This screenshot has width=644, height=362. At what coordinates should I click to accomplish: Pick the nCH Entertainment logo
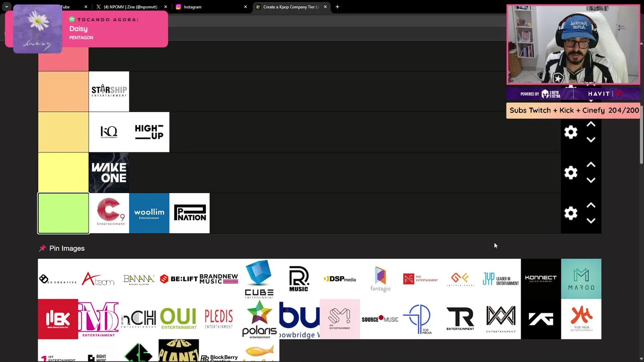[138, 319]
